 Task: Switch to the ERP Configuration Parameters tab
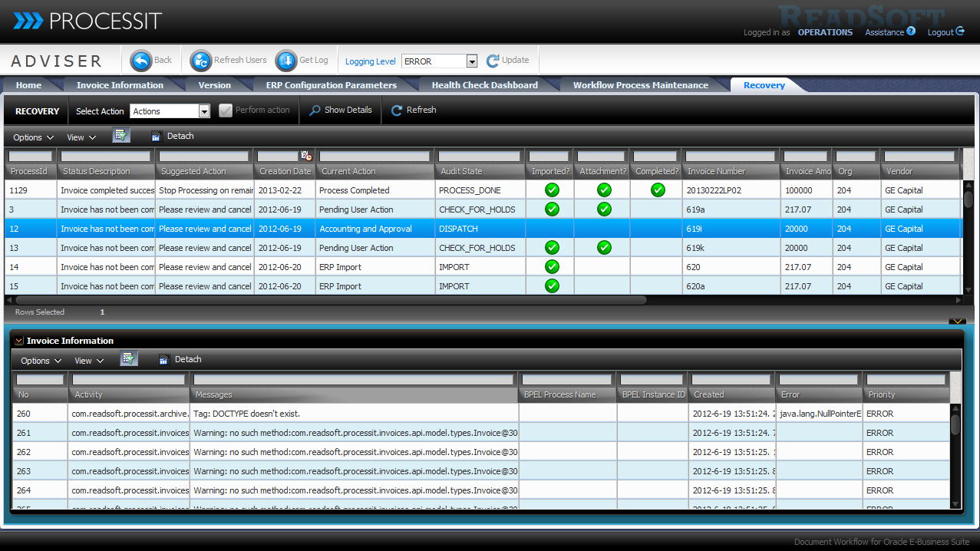coord(331,85)
